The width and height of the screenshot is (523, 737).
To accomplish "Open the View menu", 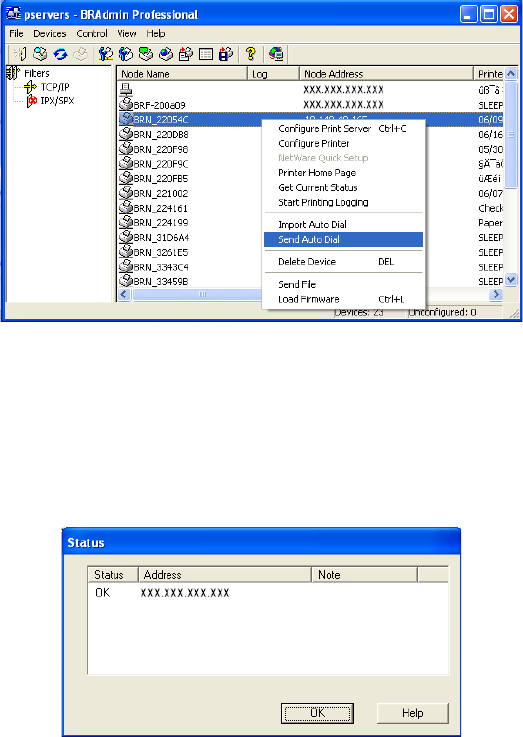I will (x=126, y=33).
